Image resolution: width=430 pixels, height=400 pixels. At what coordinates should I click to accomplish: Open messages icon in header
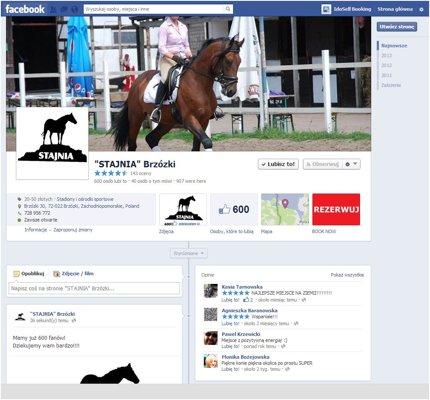[64, 9]
